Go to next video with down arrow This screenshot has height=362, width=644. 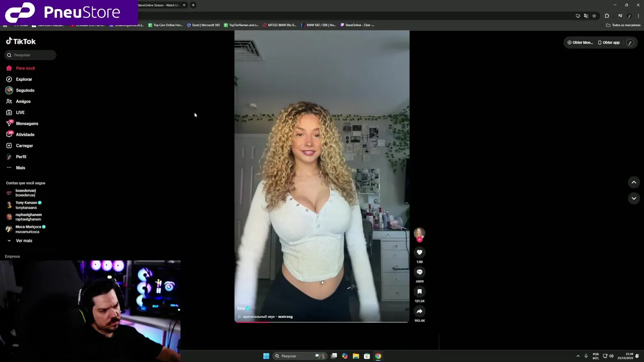[633, 198]
